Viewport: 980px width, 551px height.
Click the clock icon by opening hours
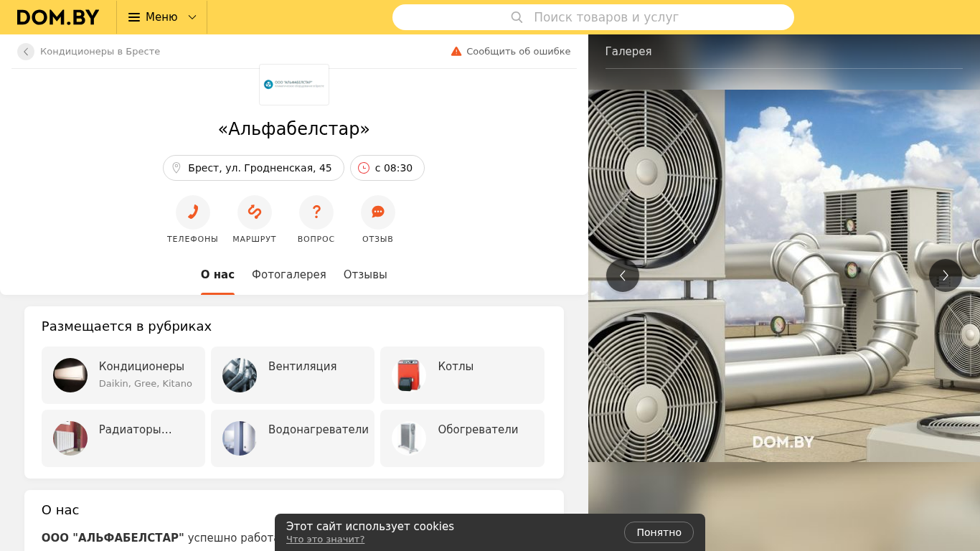[364, 168]
